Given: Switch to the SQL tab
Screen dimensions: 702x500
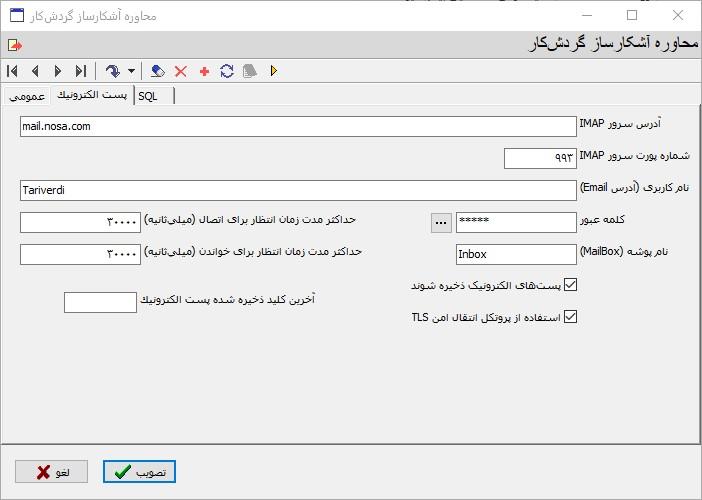Looking at the screenshot, I should coord(149,95).
